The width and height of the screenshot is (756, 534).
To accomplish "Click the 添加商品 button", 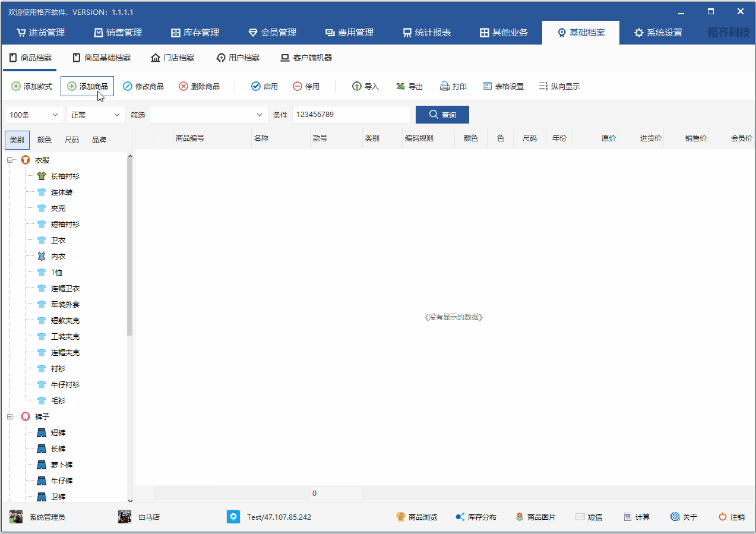I will coord(87,87).
